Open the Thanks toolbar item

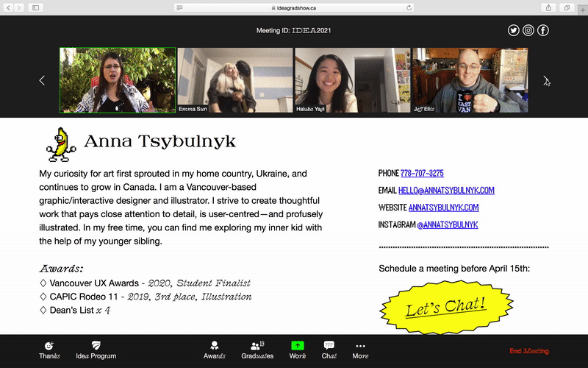click(x=49, y=350)
